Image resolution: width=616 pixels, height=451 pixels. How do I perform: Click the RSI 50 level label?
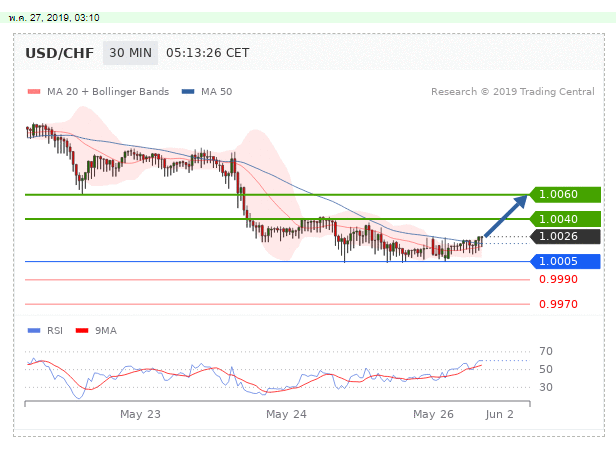(x=546, y=369)
